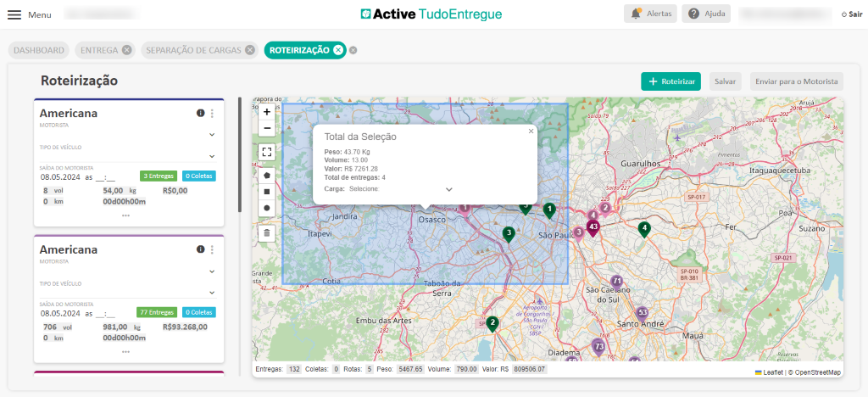Image resolution: width=868 pixels, height=397 pixels.
Task: Click the departure time field on second card
Action: 106,313
